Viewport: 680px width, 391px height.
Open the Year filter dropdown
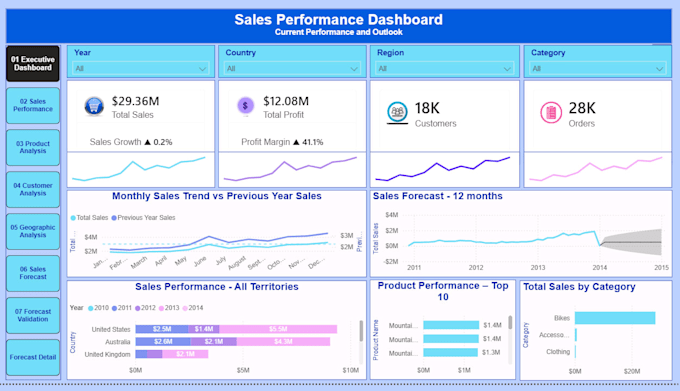(141, 68)
